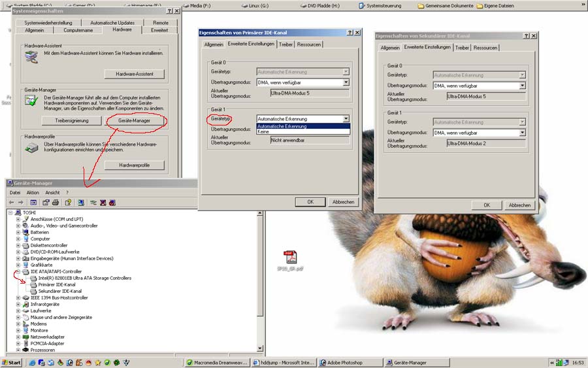The height and width of the screenshot is (368, 588).
Task: Expand the Netzwerkadapter tree node
Action: [18, 337]
